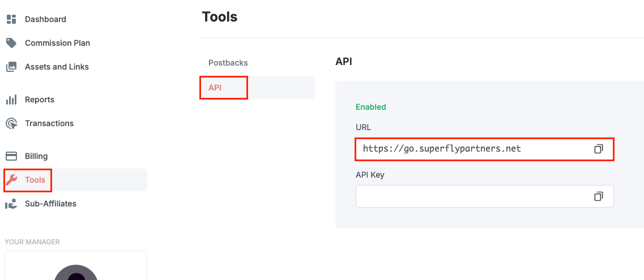Click the Tools wrench icon
Viewport: 644px width, 280px height.
point(11,180)
